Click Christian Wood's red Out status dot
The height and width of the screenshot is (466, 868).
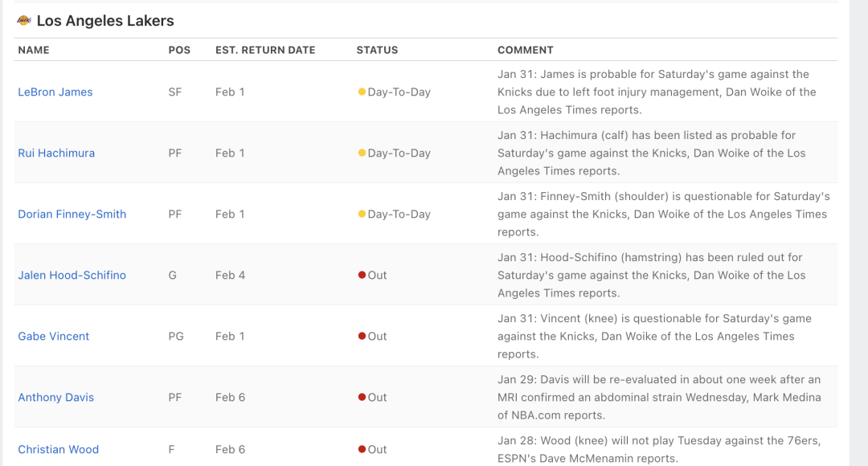tap(362, 449)
